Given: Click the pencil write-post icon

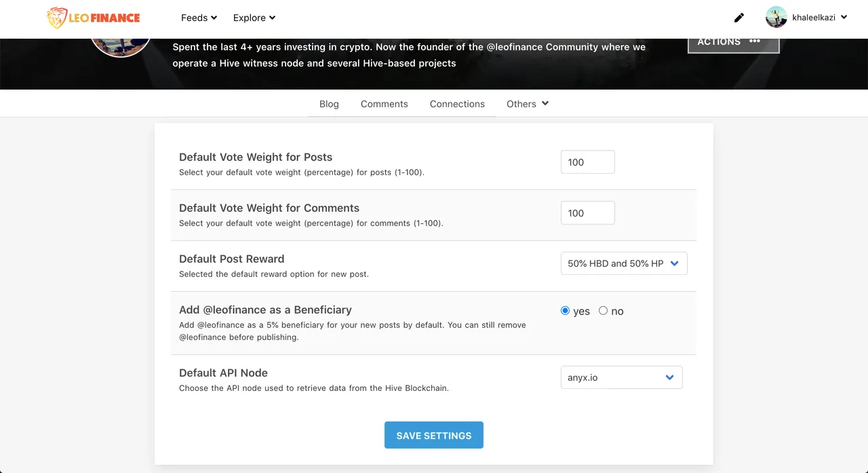Looking at the screenshot, I should coord(739,18).
